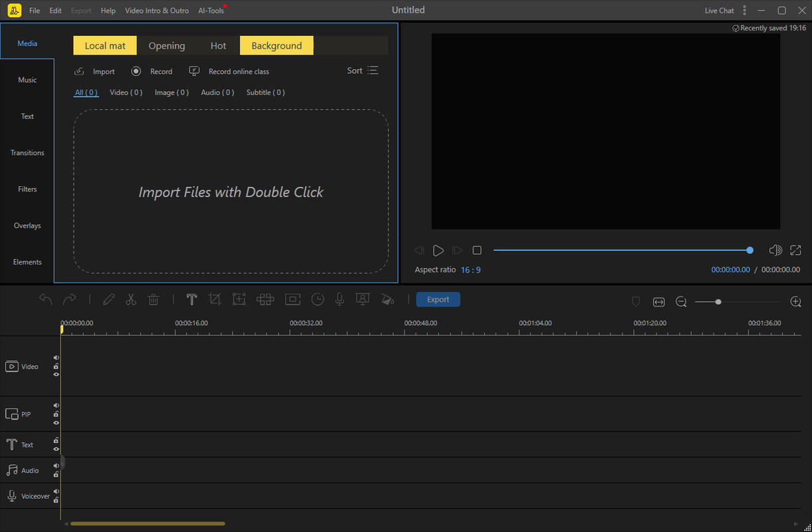Open Live Chat support
Viewport: 812px width, 532px height.
720,11
